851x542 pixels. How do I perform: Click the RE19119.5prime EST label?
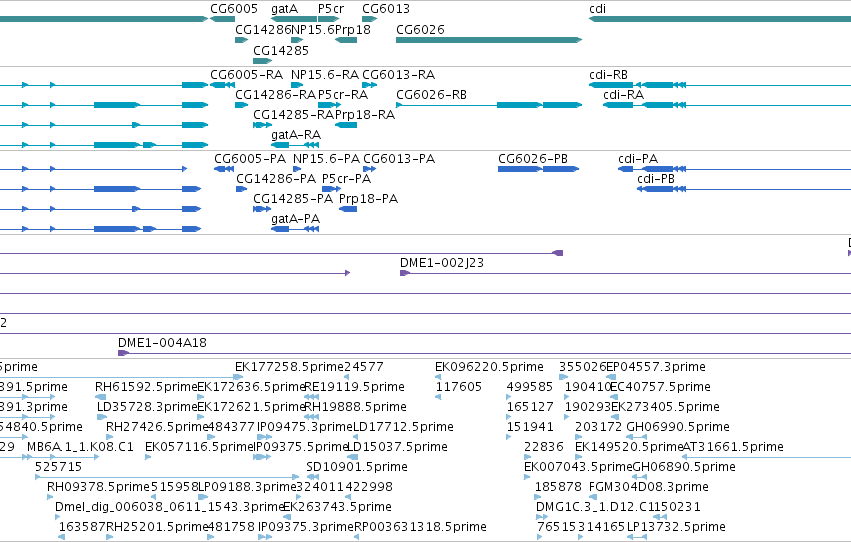click(x=354, y=387)
